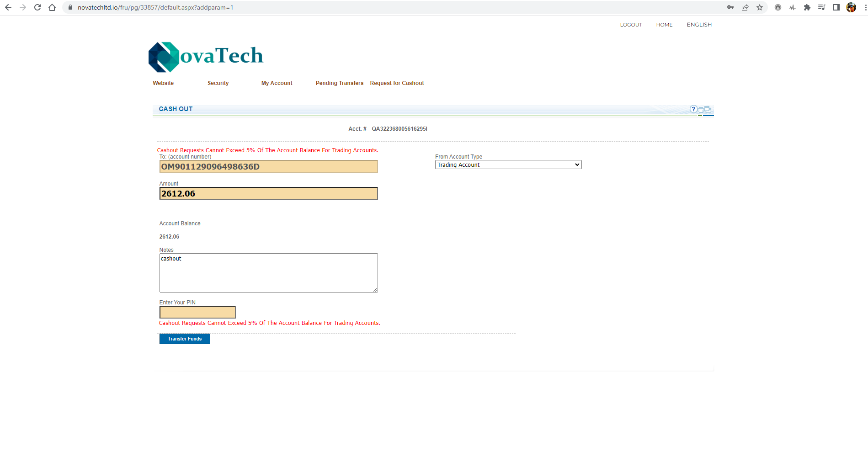This screenshot has height=452, width=868.
Task: Bookmark this page with the star
Action: point(760,7)
